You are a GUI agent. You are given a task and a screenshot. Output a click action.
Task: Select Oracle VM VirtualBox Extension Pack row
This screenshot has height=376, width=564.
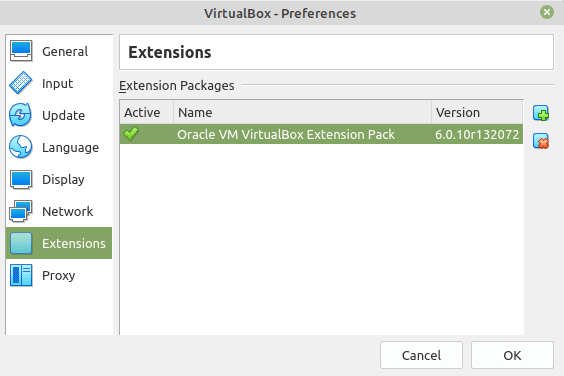(321, 134)
